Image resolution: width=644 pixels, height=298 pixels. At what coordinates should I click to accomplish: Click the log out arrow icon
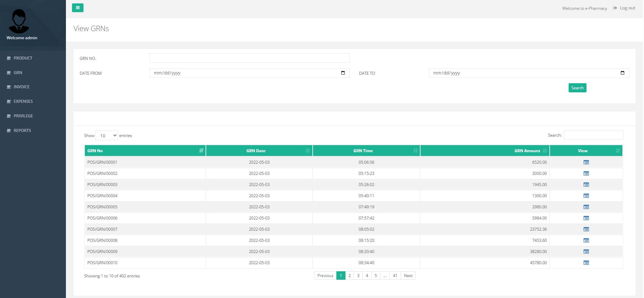tap(615, 8)
